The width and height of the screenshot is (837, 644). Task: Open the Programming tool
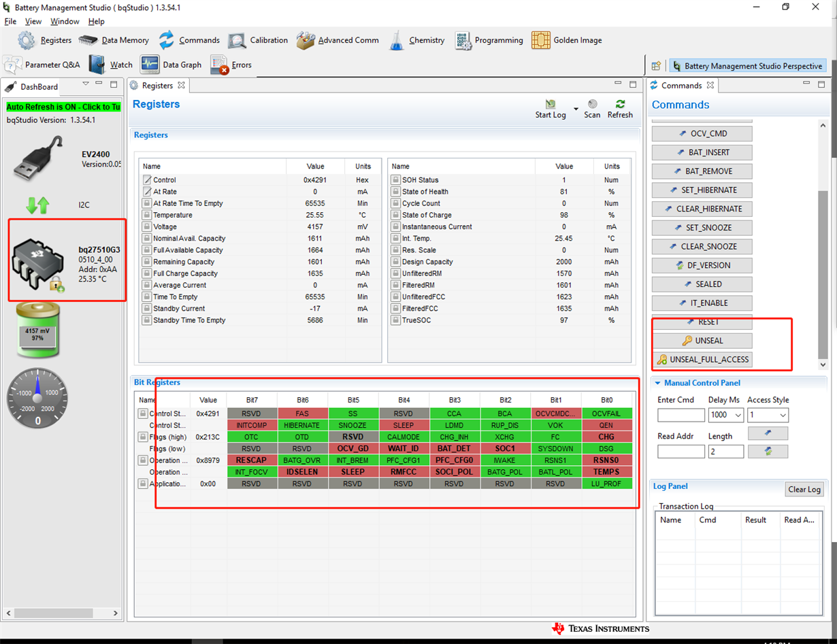pos(489,40)
